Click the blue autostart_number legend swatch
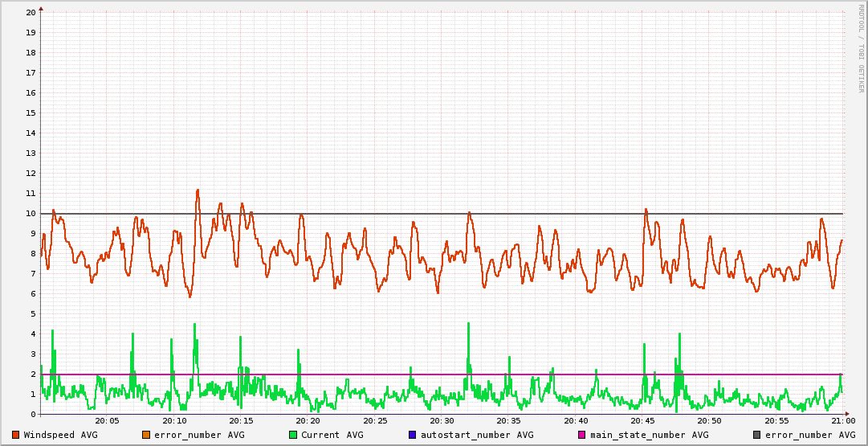This screenshot has width=868, height=446. tap(413, 435)
